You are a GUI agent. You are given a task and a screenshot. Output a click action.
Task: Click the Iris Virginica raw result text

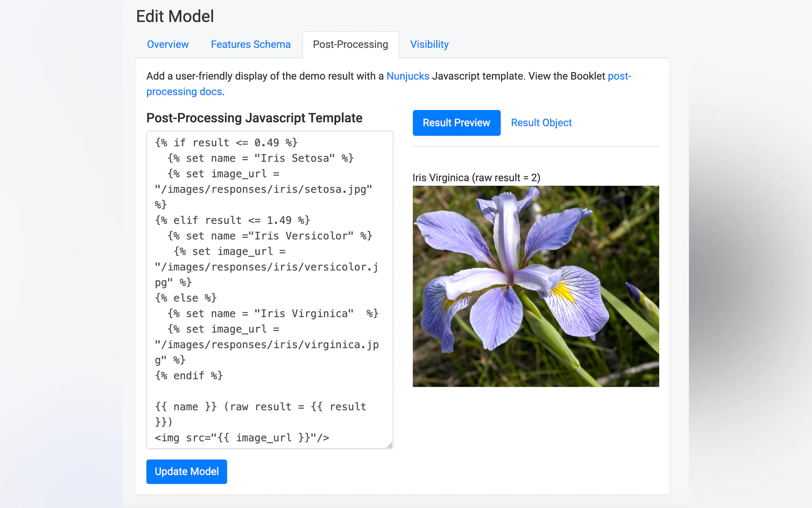(476, 178)
